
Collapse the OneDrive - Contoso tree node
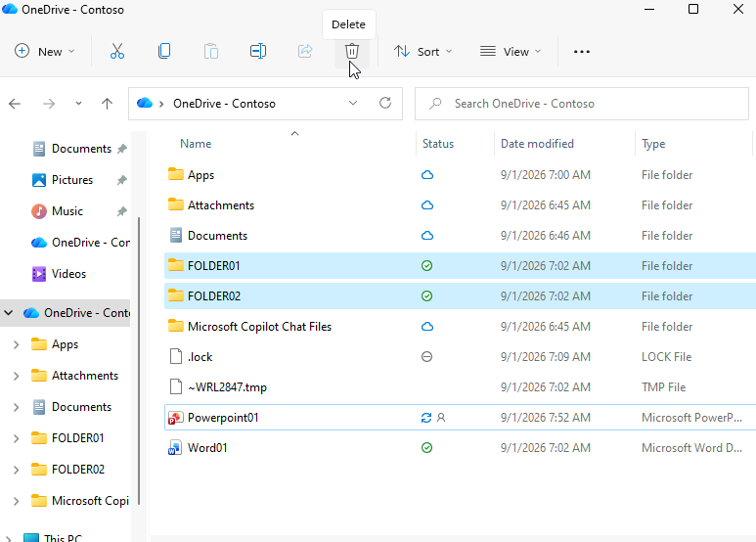(x=8, y=313)
